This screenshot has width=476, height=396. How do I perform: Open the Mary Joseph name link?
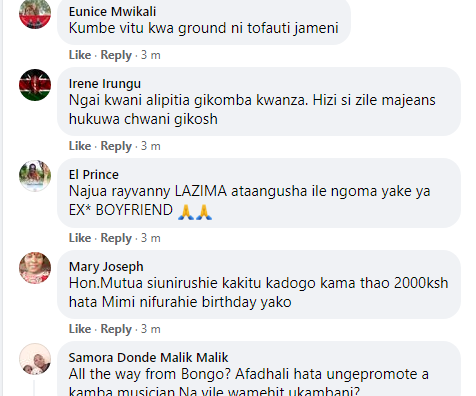coord(106,267)
